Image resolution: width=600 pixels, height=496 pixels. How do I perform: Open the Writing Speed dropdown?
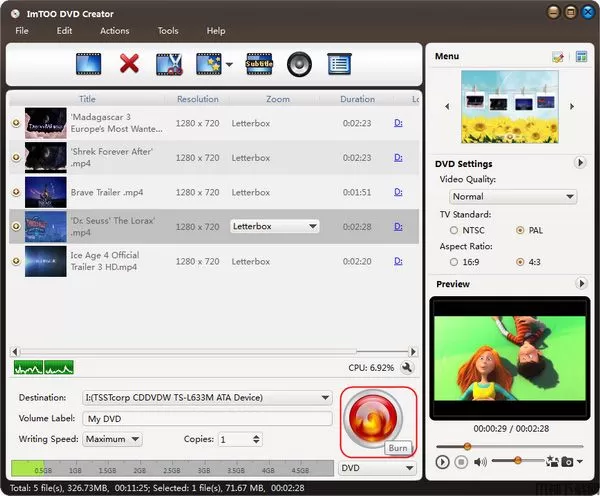tap(112, 439)
